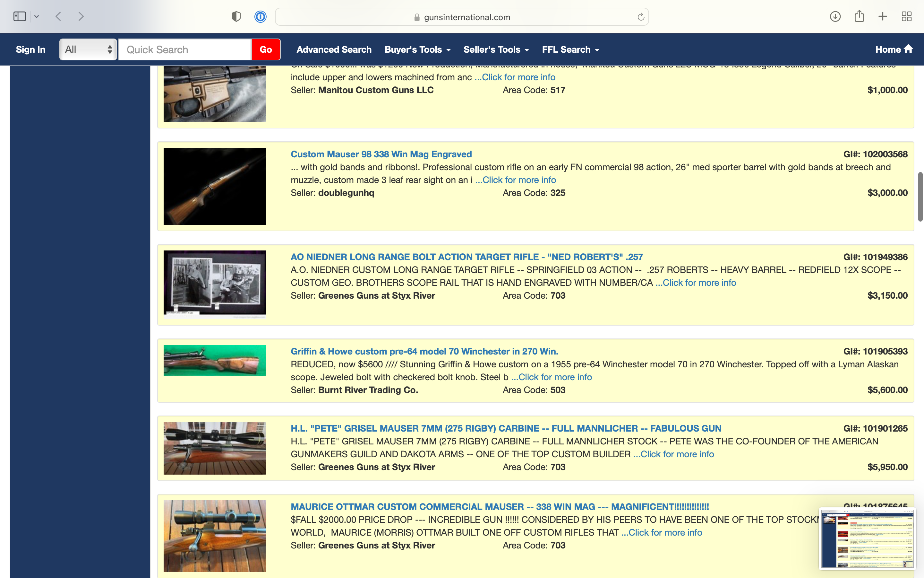Viewport: 924px width, 578px height.
Task: Click seller name Manitou Custom Guns LLC
Action: (x=376, y=90)
